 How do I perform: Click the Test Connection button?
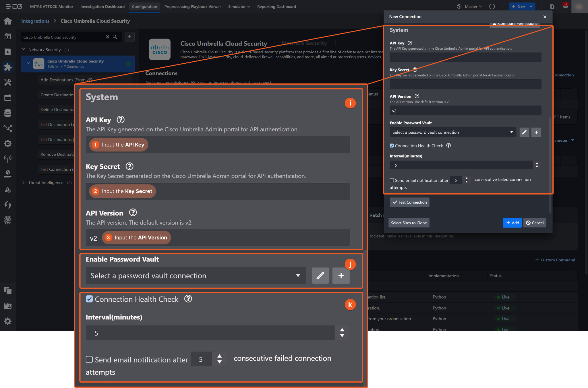click(409, 202)
